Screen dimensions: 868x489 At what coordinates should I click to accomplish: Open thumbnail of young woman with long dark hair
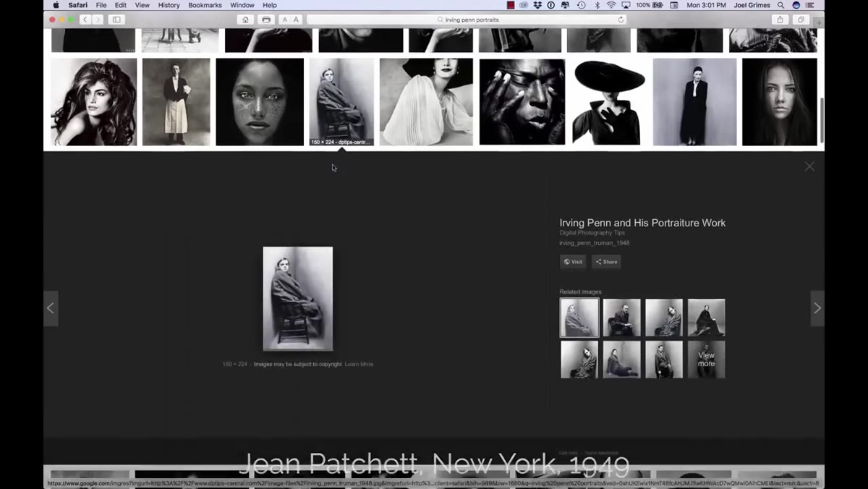coord(780,102)
